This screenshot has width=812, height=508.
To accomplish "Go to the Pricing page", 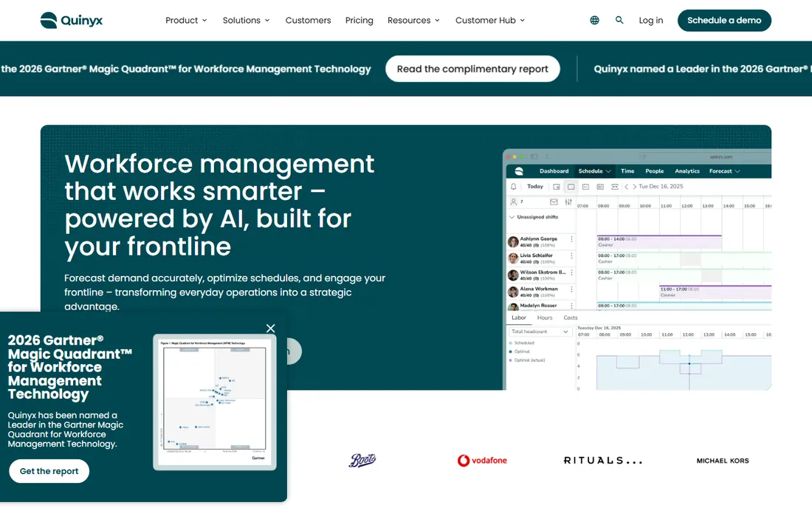I will (359, 20).
